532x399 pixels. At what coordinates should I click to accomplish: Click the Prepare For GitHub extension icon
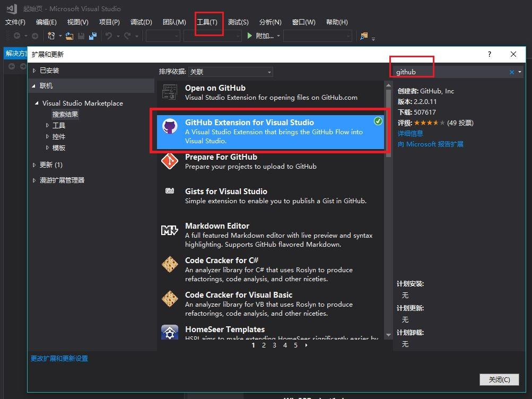[x=170, y=161]
